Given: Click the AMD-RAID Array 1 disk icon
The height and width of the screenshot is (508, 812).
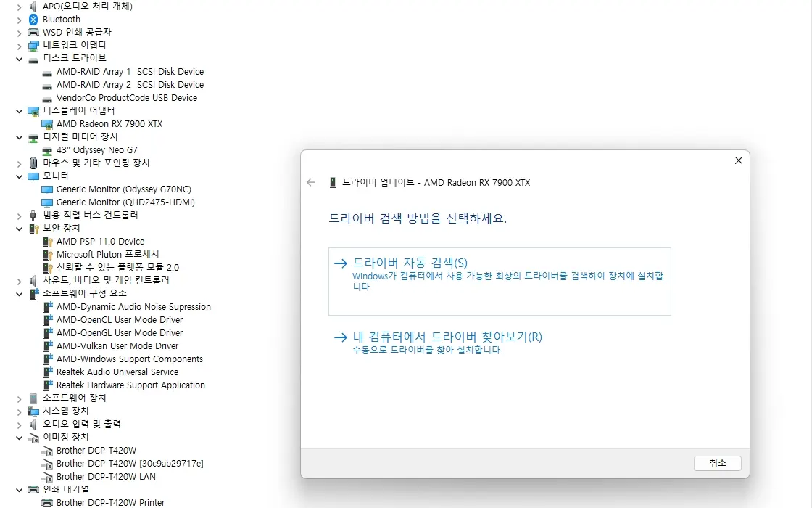Looking at the screenshot, I should click(47, 72).
